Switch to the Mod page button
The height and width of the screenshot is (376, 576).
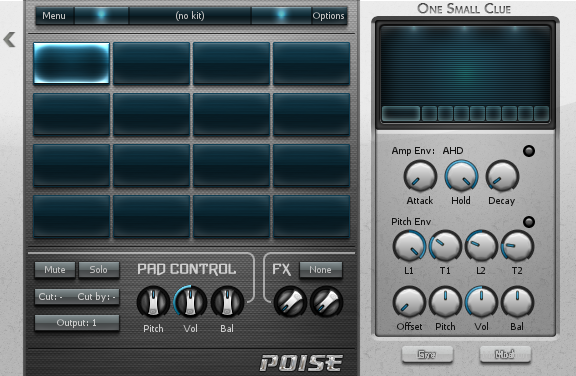(x=505, y=354)
